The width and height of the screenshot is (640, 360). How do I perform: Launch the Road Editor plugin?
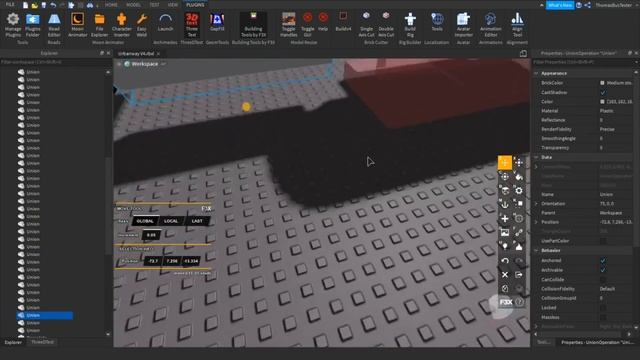coord(54,25)
